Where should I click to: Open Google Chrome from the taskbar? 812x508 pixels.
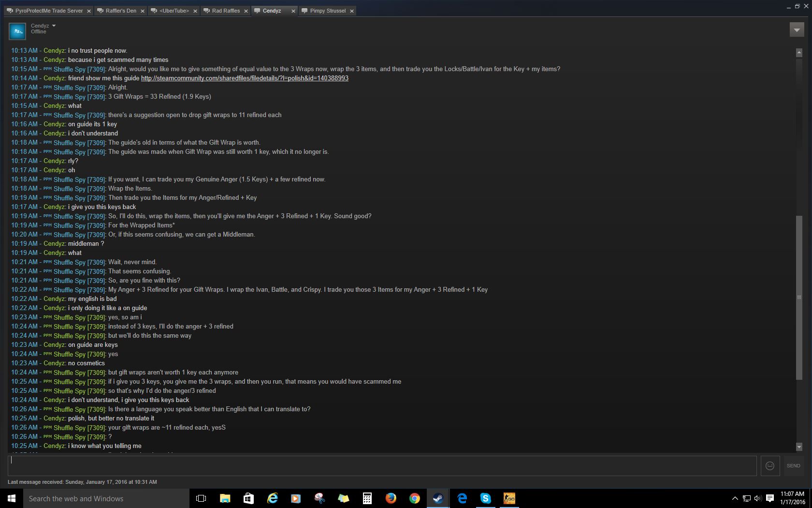414,498
